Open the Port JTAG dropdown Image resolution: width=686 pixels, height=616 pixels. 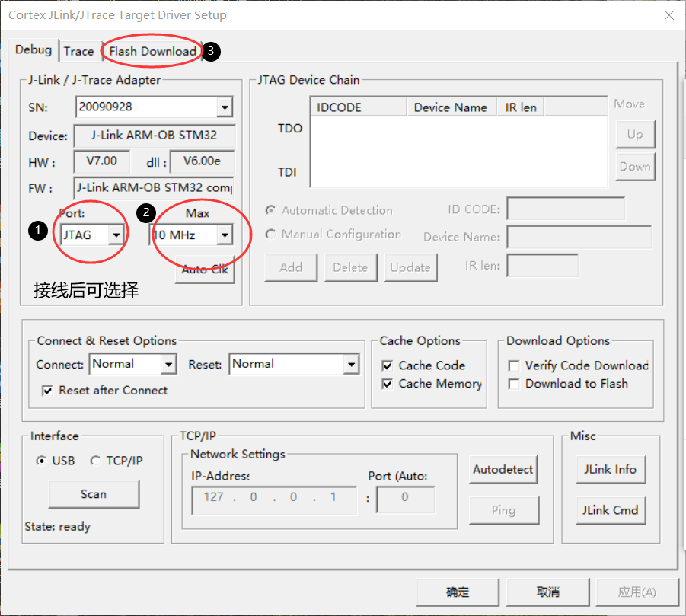pos(116,235)
